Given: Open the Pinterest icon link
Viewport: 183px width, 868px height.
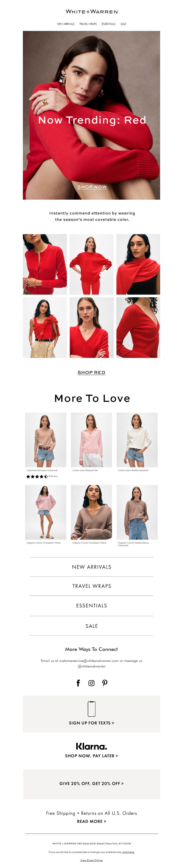Looking at the screenshot, I should tap(105, 683).
